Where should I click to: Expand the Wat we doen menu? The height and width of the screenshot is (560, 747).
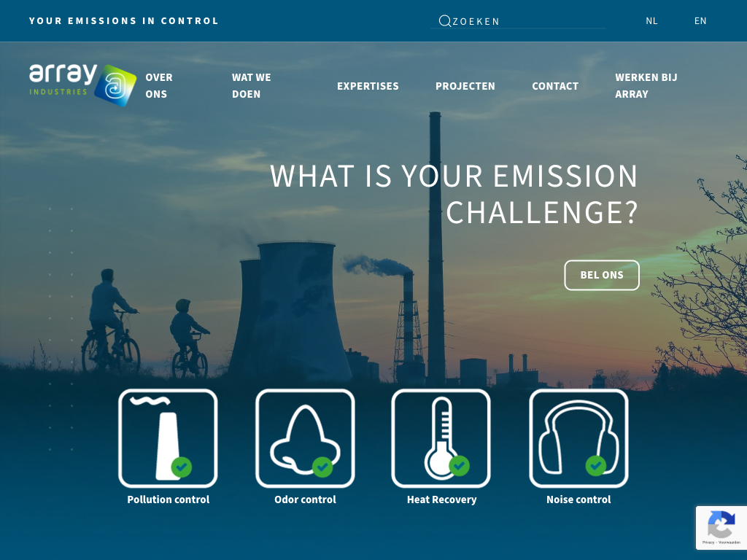[252, 85]
